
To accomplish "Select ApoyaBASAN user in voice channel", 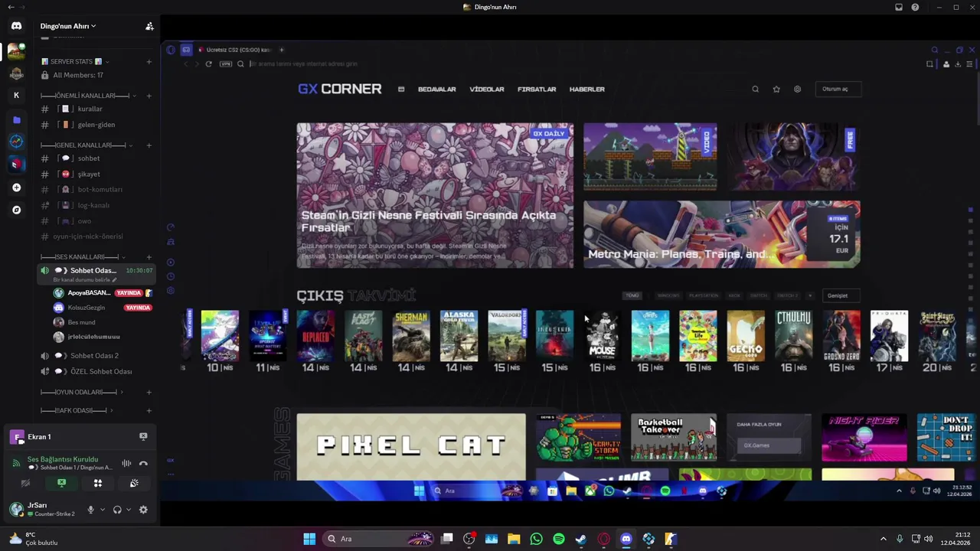I will (x=103, y=293).
